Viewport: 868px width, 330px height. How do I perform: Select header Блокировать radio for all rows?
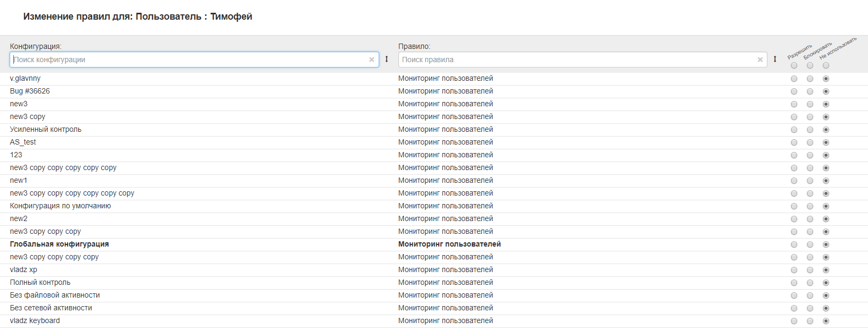pos(810,66)
